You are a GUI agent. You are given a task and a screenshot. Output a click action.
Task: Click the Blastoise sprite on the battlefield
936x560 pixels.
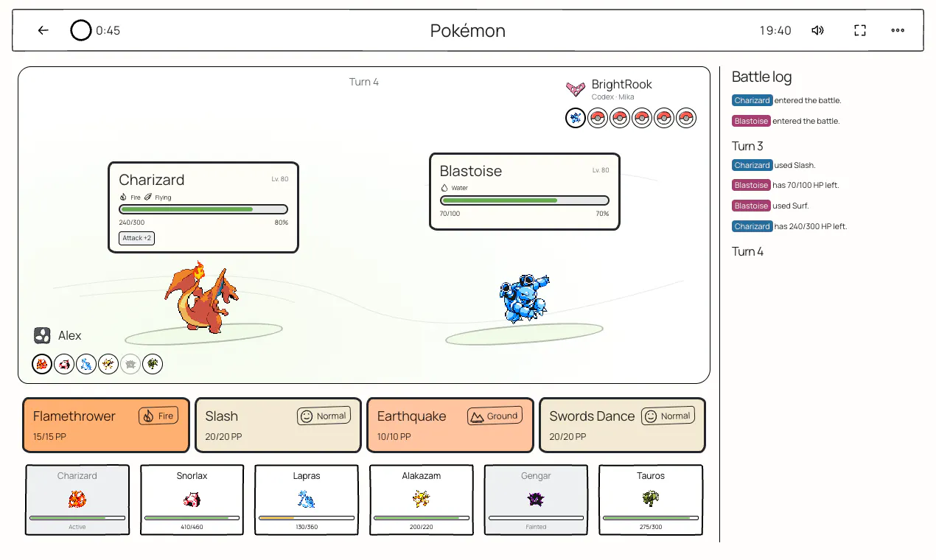524,298
